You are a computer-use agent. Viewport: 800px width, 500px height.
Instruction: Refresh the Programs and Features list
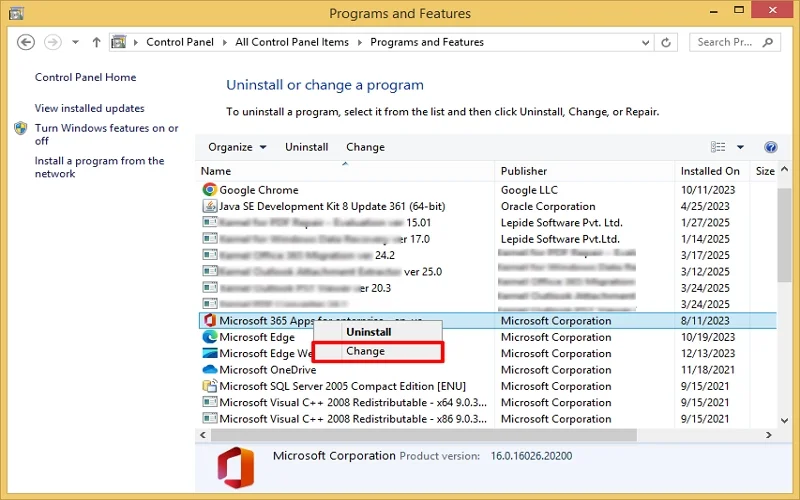pos(666,42)
